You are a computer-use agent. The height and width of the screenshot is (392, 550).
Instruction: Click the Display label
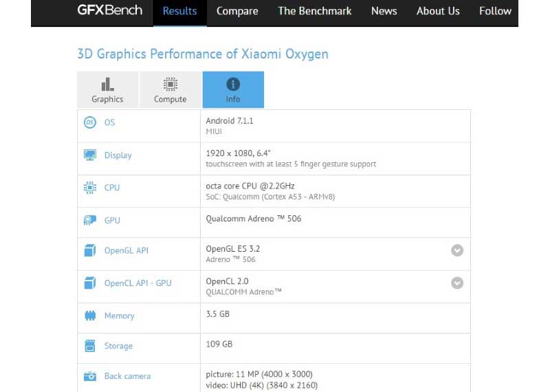[118, 155]
